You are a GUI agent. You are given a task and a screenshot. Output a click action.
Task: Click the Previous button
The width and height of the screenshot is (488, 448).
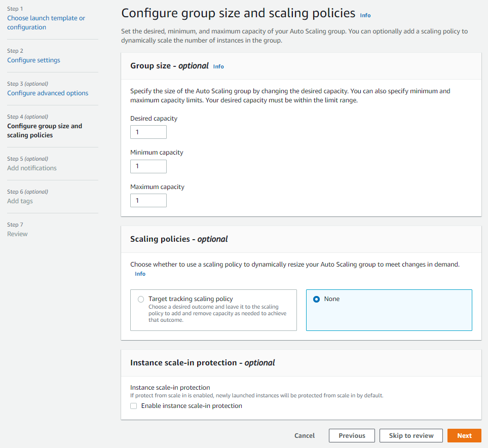tap(352, 435)
